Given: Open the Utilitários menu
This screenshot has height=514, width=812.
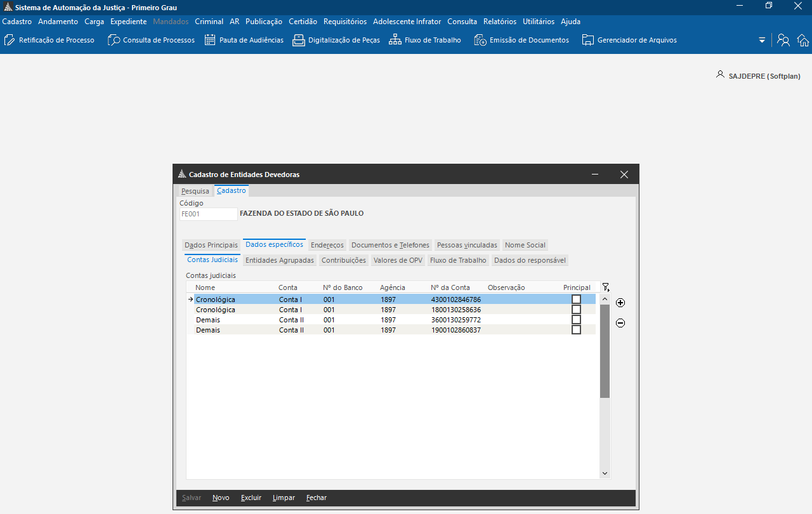Looking at the screenshot, I should (539, 22).
